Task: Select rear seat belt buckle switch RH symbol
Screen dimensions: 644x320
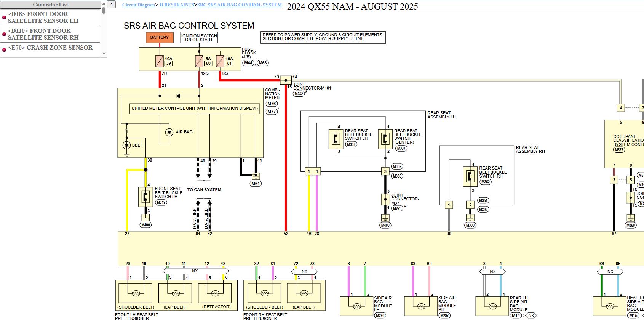Action: point(470,177)
